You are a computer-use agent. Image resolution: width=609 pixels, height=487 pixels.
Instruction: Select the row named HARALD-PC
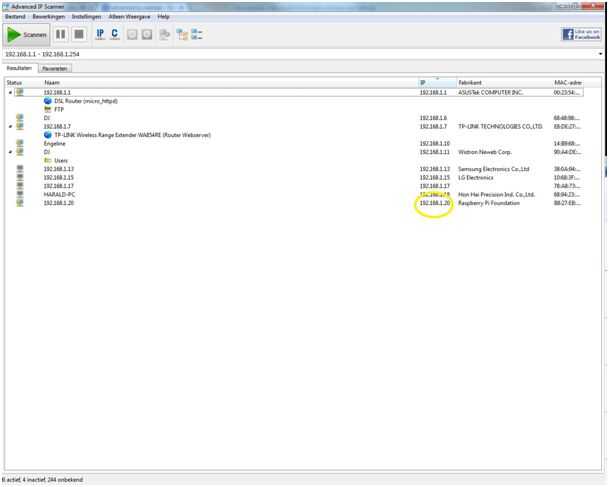59,195
